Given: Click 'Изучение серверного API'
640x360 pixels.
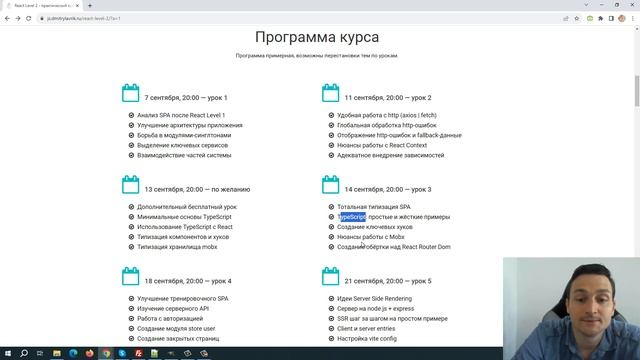Looking at the screenshot, I should [x=173, y=309].
